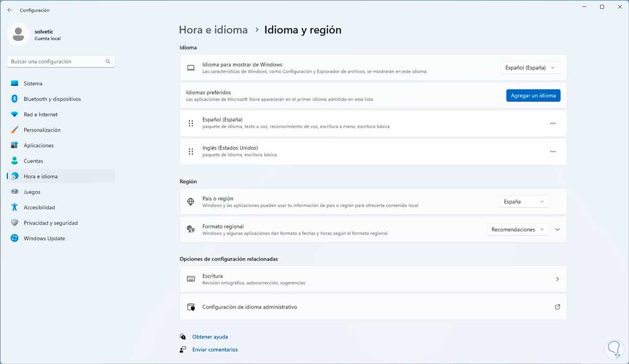
Task: Click the Windows Update sync icon
Action: tap(14, 238)
